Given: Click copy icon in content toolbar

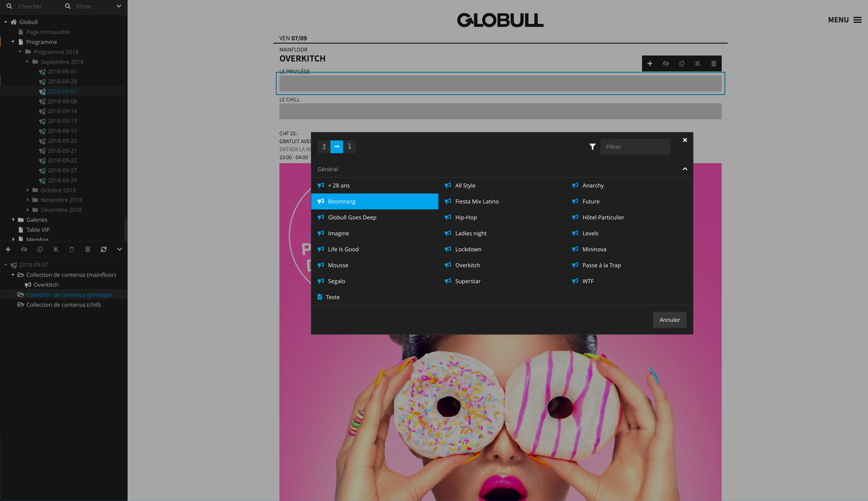Looking at the screenshot, I should [x=681, y=63].
